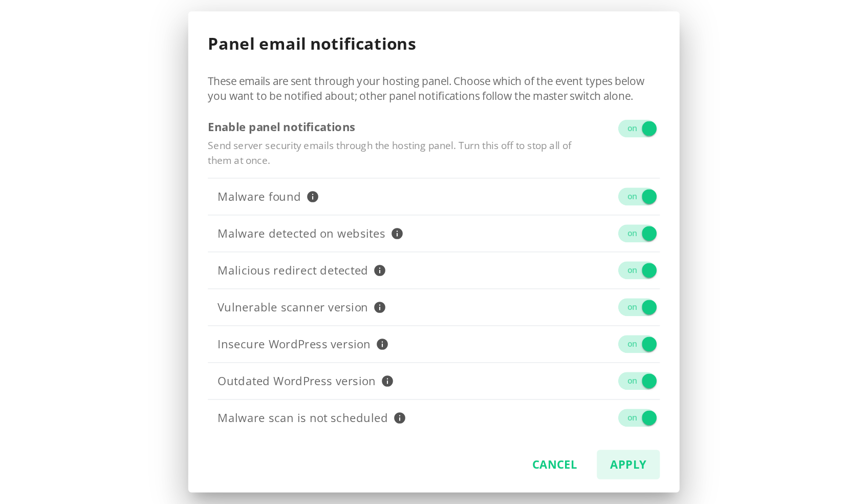868x504 pixels.
Task: Show info for Malware scan is not scheduled
Action: click(x=400, y=418)
